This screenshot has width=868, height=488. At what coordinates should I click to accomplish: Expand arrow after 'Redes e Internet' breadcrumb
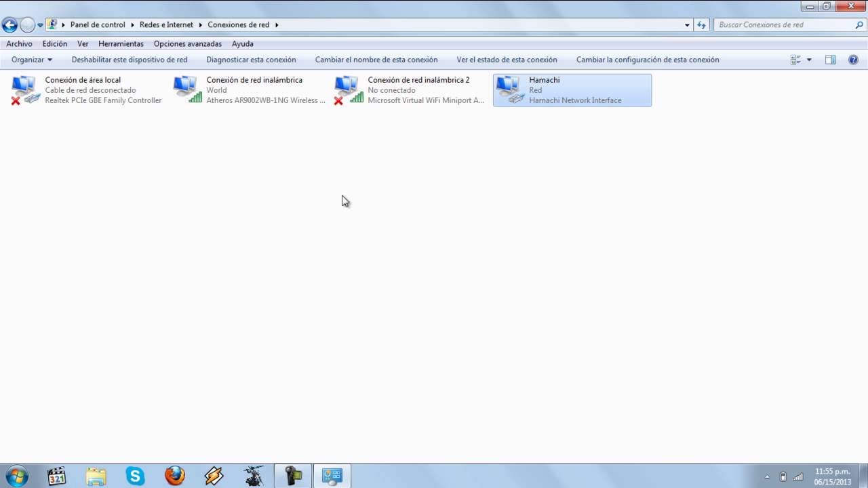[200, 24]
